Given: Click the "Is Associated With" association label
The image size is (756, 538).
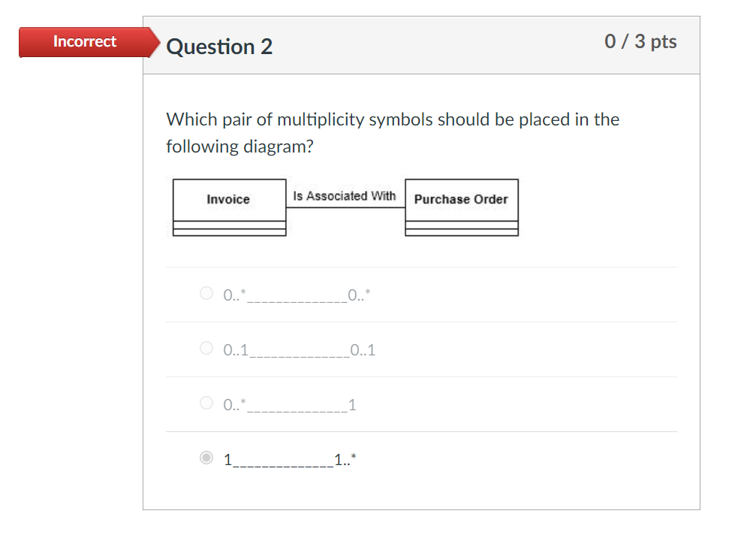Looking at the screenshot, I should pyautogui.click(x=345, y=195).
